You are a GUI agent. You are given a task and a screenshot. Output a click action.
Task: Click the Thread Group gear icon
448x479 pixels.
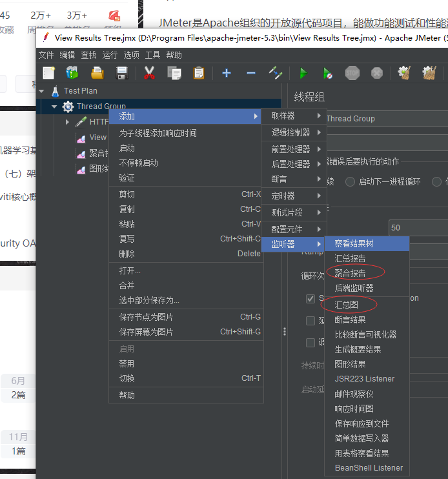pos(68,107)
